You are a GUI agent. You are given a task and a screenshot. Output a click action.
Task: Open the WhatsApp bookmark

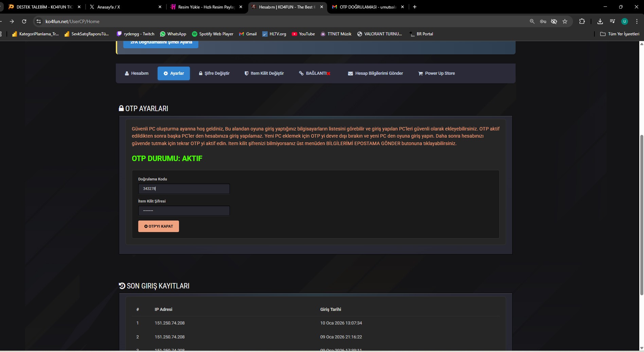pos(173,34)
